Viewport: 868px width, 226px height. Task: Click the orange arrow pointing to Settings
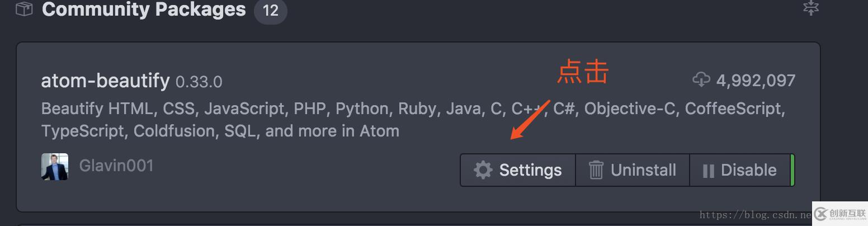[530, 120]
